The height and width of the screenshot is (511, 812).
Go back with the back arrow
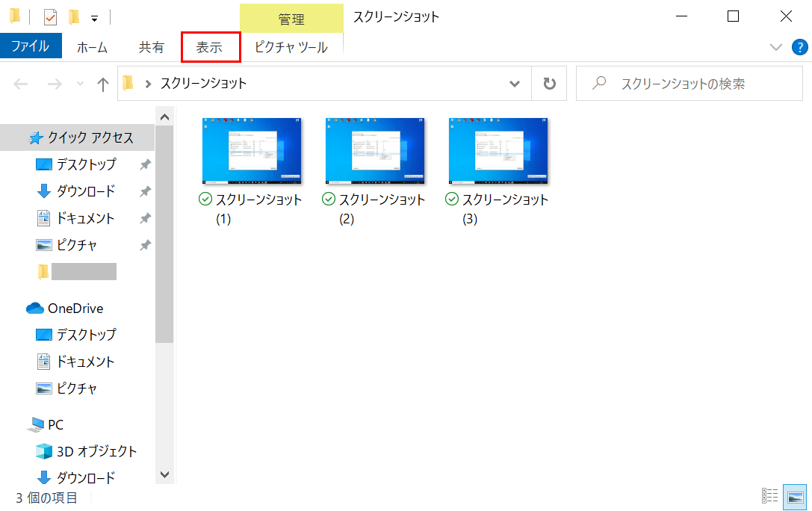(x=20, y=84)
